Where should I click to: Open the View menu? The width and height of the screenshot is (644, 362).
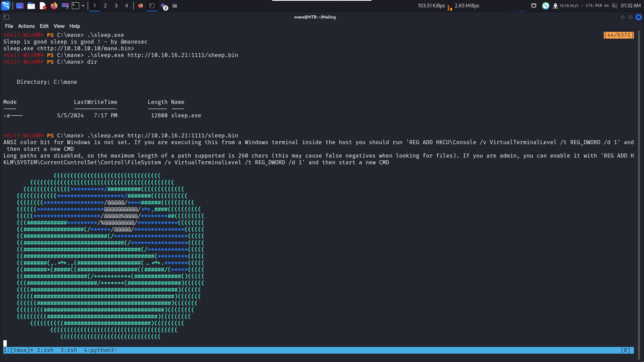click(x=59, y=26)
